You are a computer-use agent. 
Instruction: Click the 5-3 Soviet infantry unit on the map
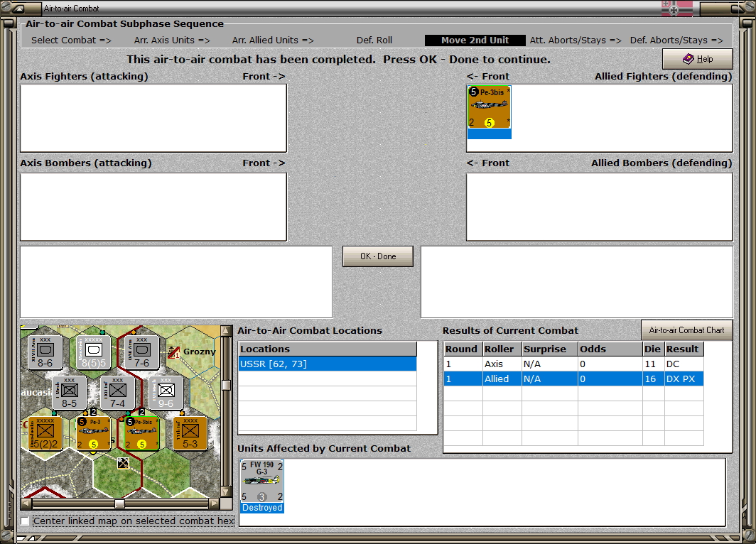click(190, 433)
